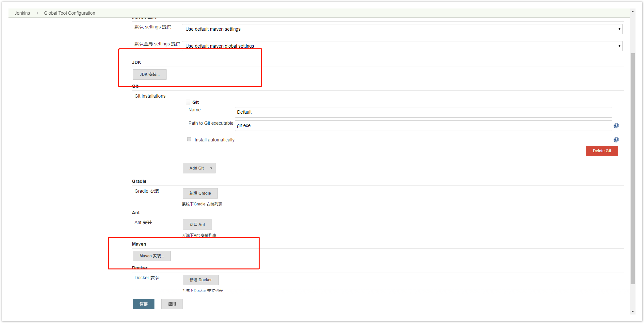
Task: Click the scrollbar down arrow
Action: [633, 312]
